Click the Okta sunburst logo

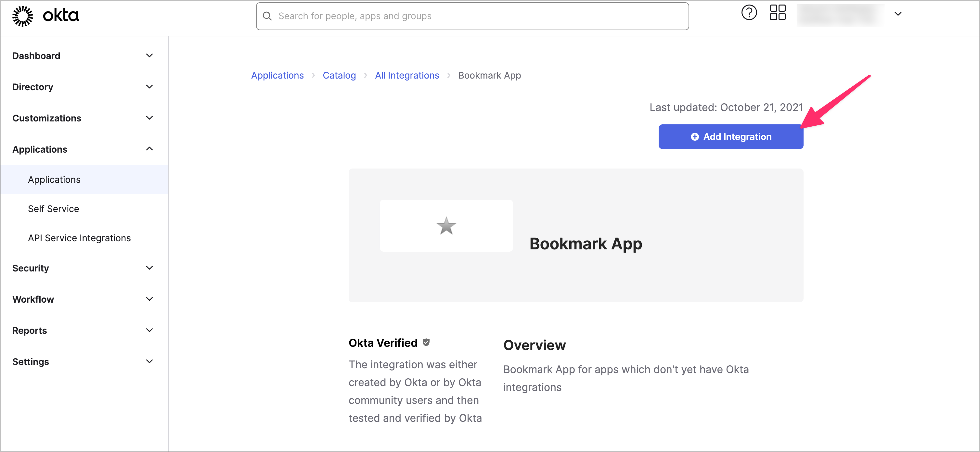click(23, 16)
